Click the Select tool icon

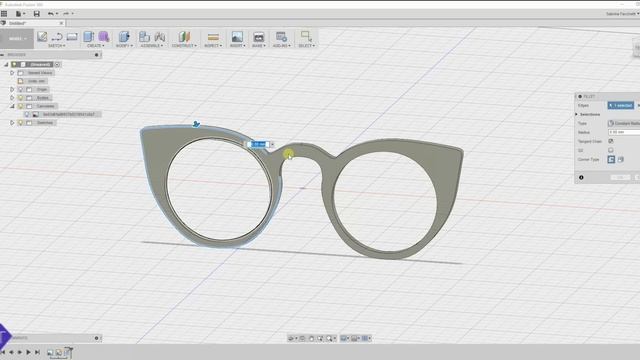tap(306, 36)
